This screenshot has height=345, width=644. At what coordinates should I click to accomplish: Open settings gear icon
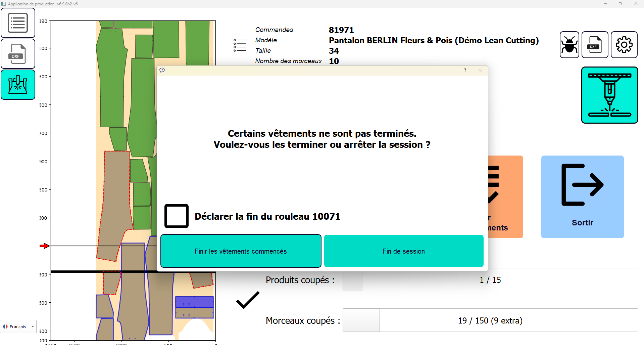click(x=624, y=45)
